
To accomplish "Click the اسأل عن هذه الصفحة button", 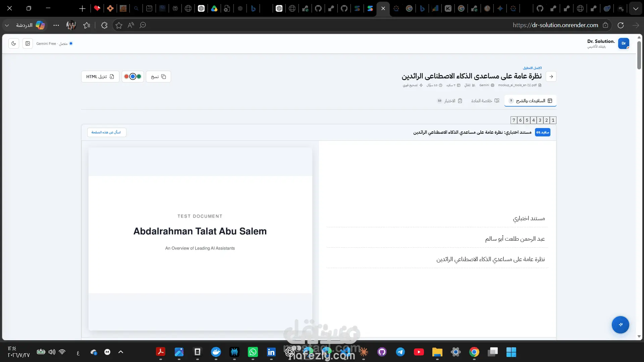I will click(107, 132).
